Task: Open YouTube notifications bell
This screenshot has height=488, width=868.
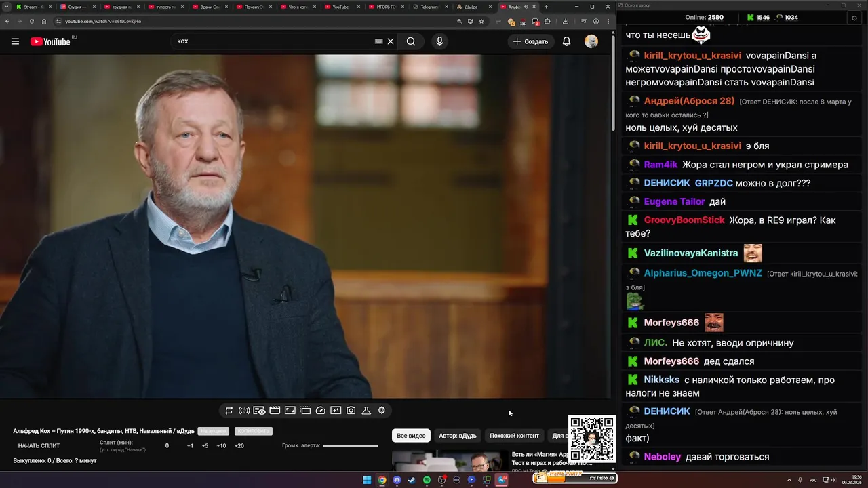Action: coord(566,41)
